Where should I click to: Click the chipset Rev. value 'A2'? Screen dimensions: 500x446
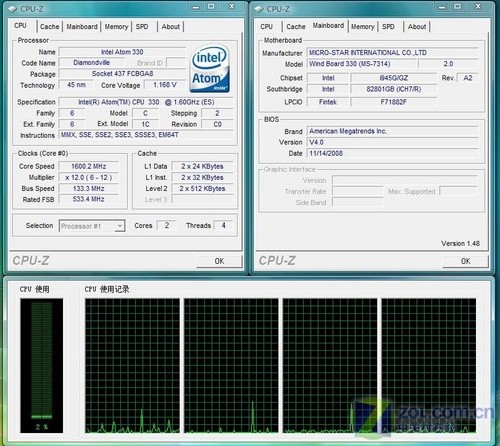coord(468,78)
